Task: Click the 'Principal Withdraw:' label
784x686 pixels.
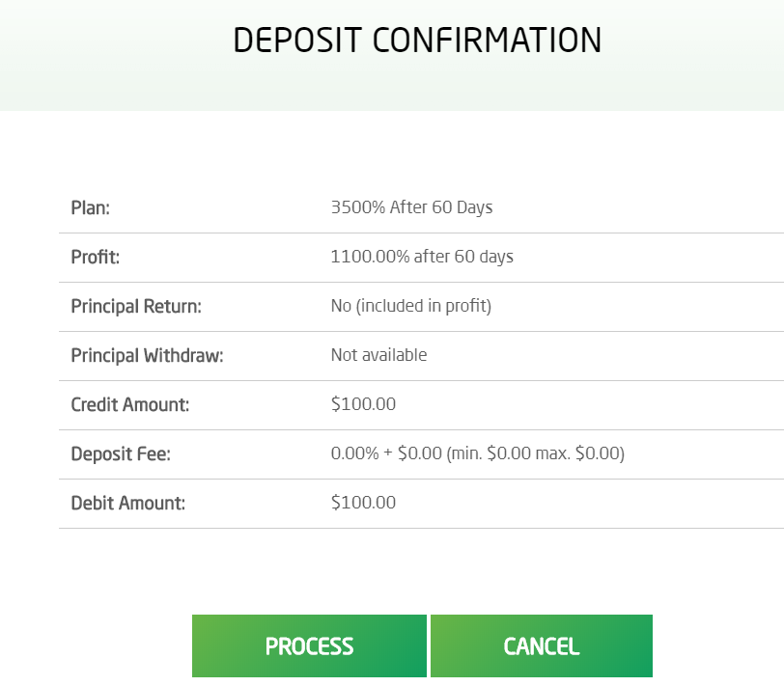Action: click(x=147, y=355)
